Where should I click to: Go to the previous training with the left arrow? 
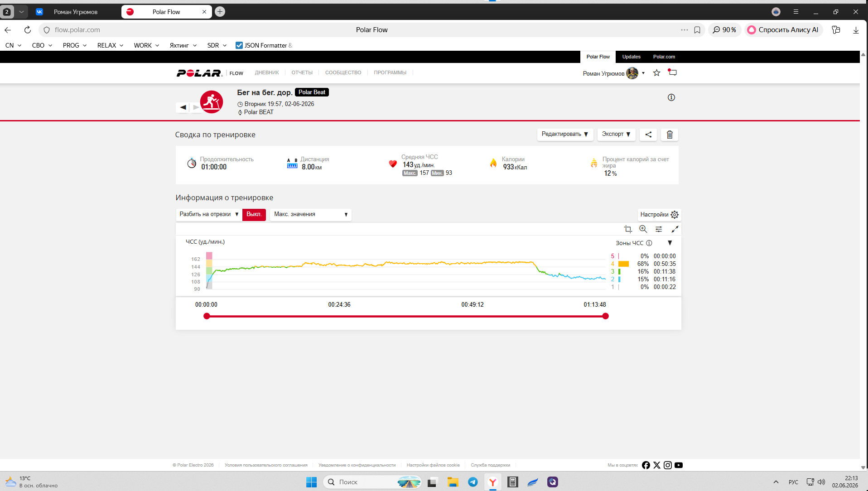pyautogui.click(x=183, y=107)
